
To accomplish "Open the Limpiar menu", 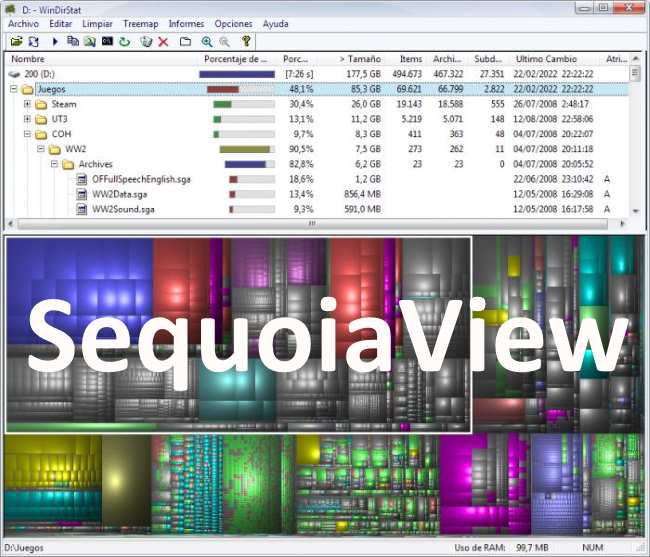I will point(97,24).
